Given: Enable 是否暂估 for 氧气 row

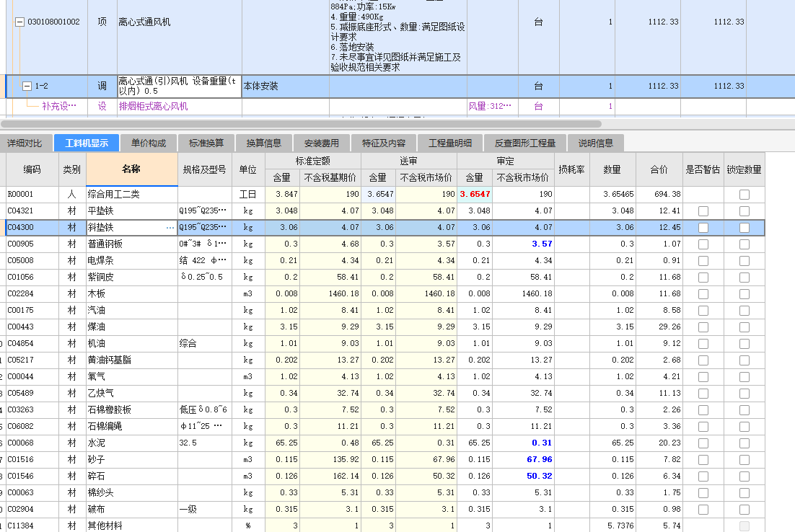Looking at the screenshot, I should (x=703, y=377).
